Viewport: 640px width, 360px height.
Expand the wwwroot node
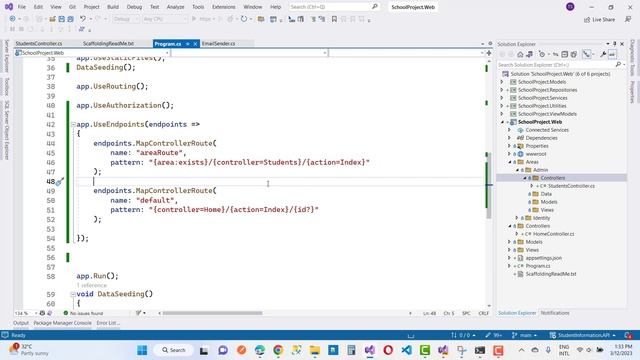pyautogui.click(x=510, y=154)
